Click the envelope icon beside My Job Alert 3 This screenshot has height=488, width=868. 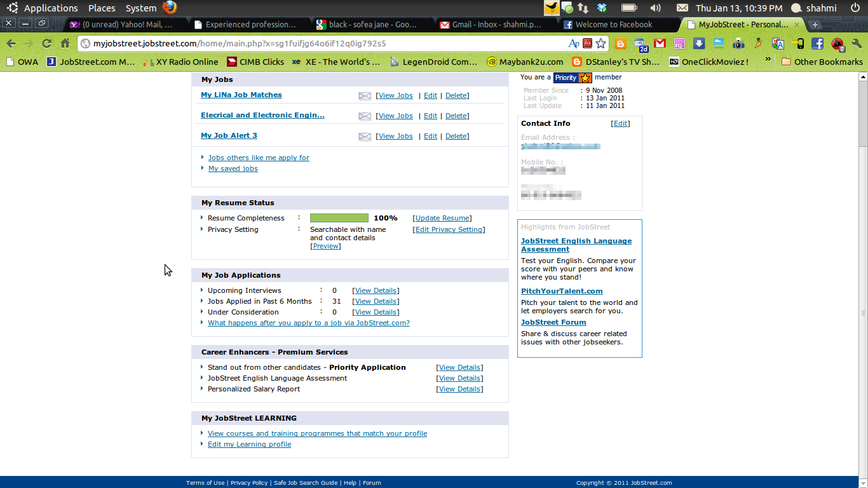click(x=365, y=137)
